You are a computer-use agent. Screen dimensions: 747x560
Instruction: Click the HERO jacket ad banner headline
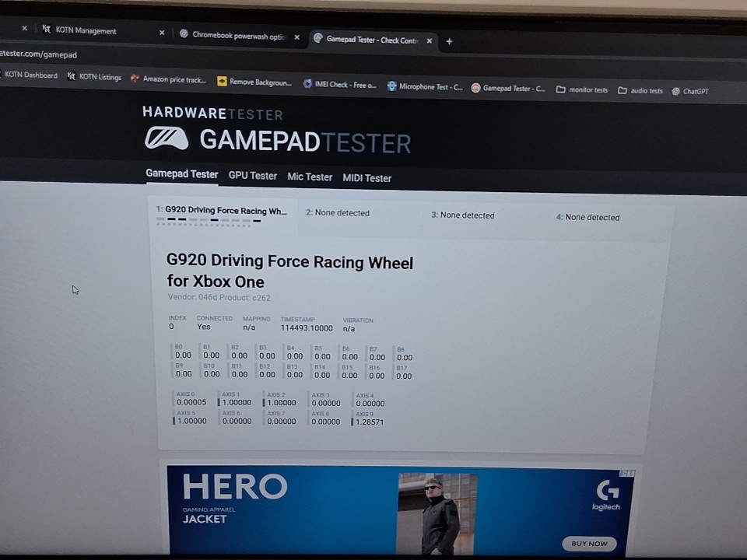click(235, 487)
